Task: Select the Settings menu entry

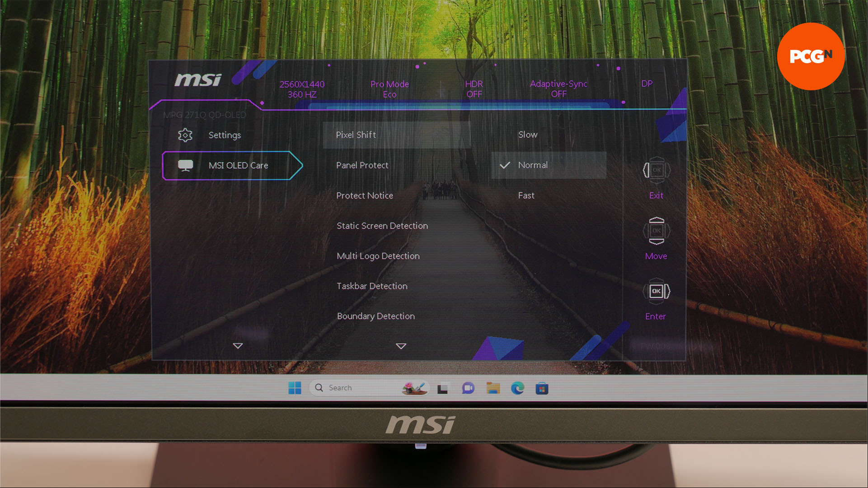Action: (225, 135)
